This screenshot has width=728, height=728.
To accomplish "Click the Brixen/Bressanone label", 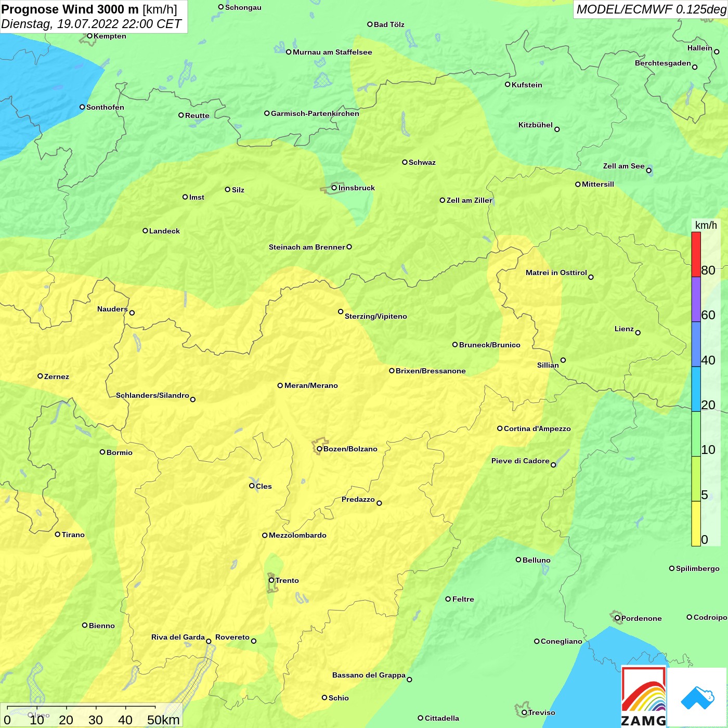I will (431, 371).
